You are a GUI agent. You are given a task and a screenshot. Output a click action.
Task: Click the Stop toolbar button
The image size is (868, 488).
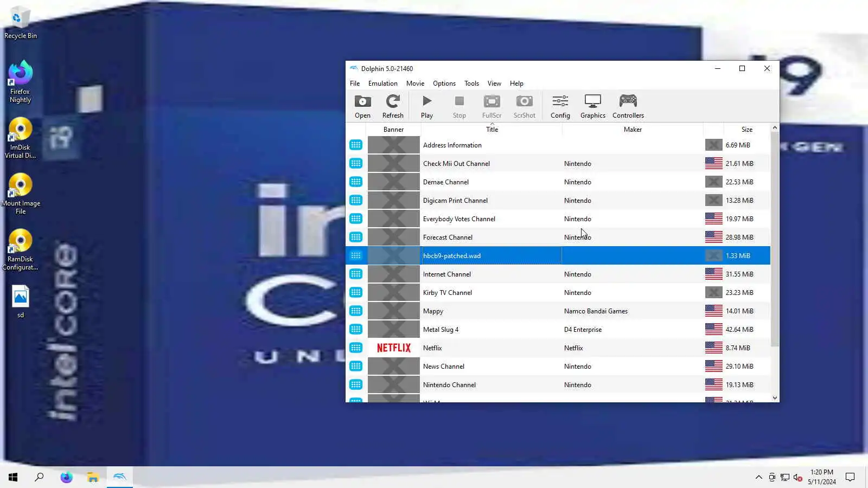(459, 106)
